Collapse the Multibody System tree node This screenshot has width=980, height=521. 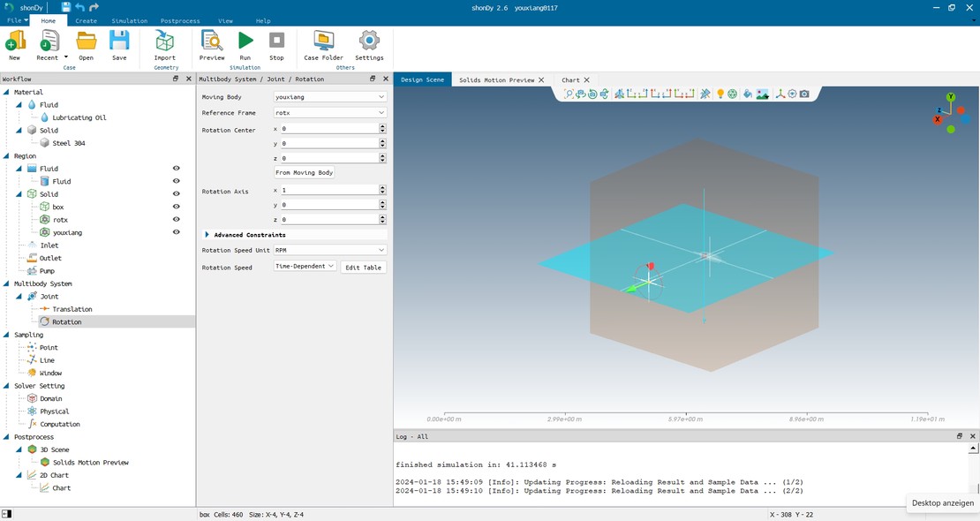(7, 283)
